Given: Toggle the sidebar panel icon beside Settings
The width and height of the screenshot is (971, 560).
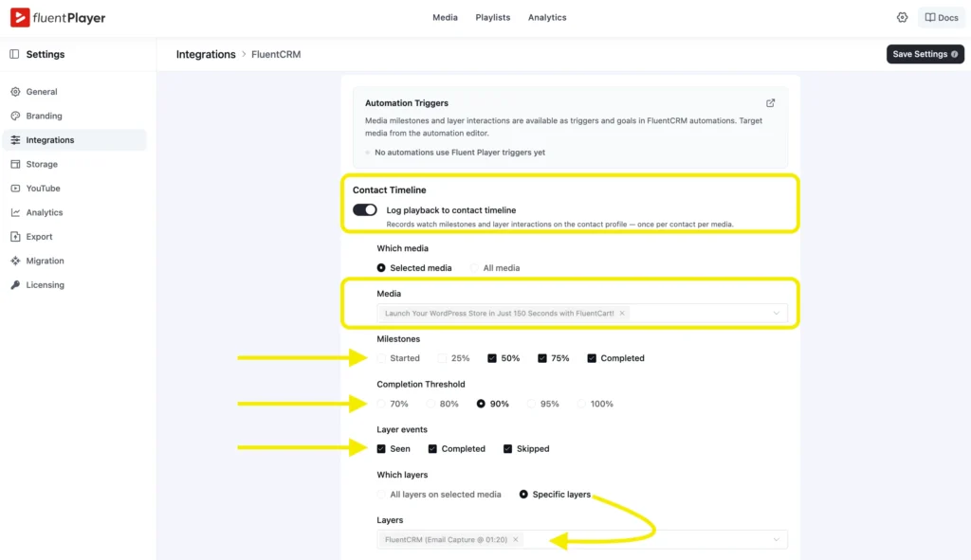Looking at the screenshot, I should [14, 54].
